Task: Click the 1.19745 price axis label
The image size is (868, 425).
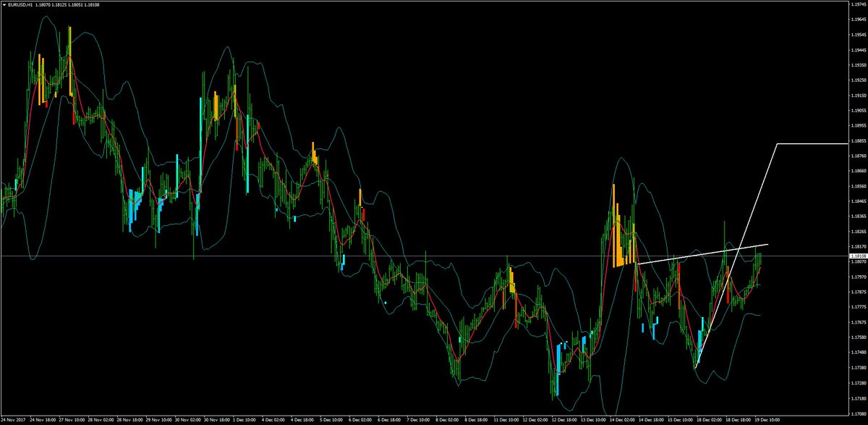Action: (858, 4)
